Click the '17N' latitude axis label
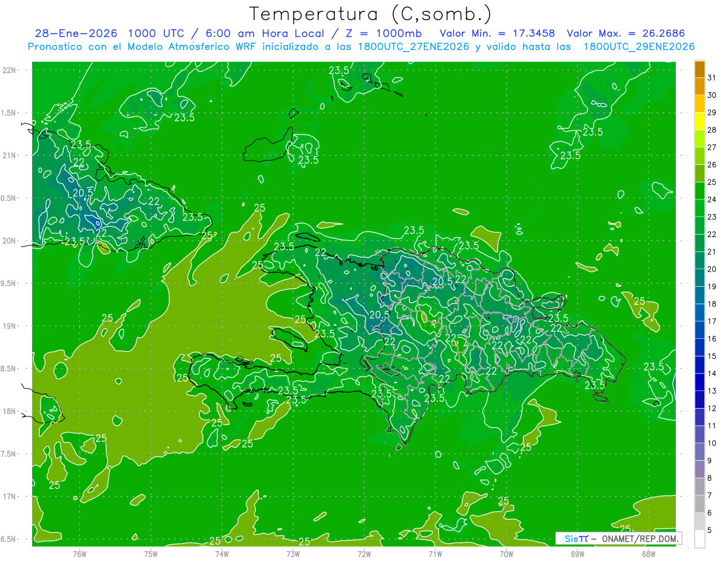This screenshot has height=562, width=728. (10, 497)
